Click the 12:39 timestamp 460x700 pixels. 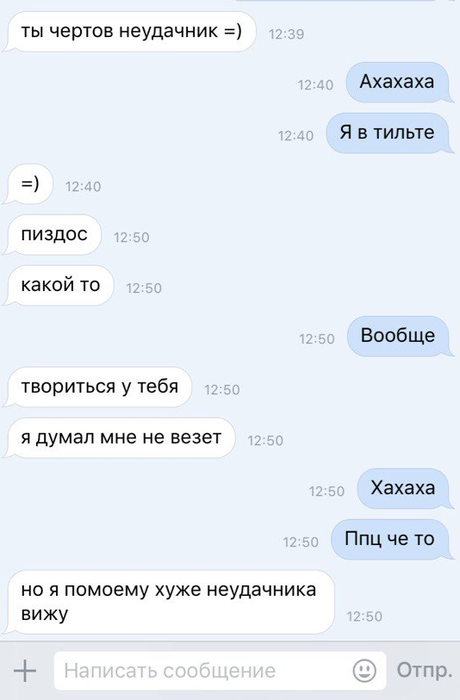[286, 34]
